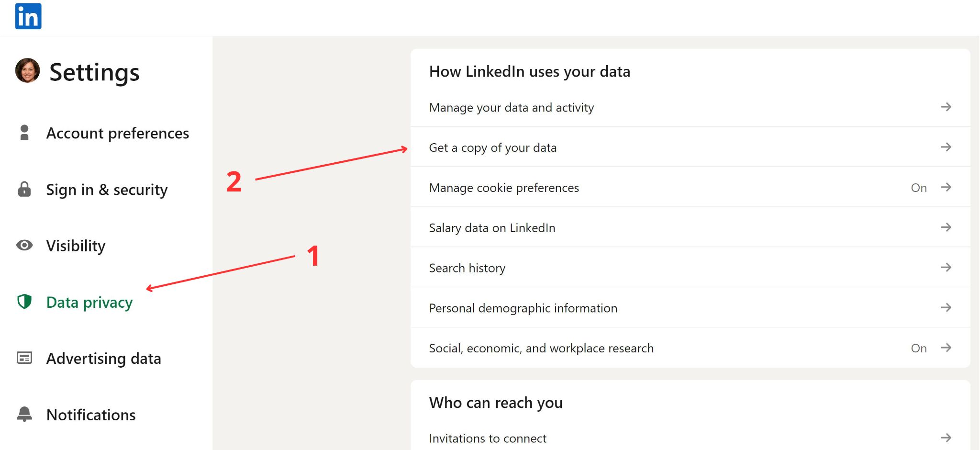980x450 pixels.
Task: Click the person icon for Account preferences
Action: click(x=24, y=133)
